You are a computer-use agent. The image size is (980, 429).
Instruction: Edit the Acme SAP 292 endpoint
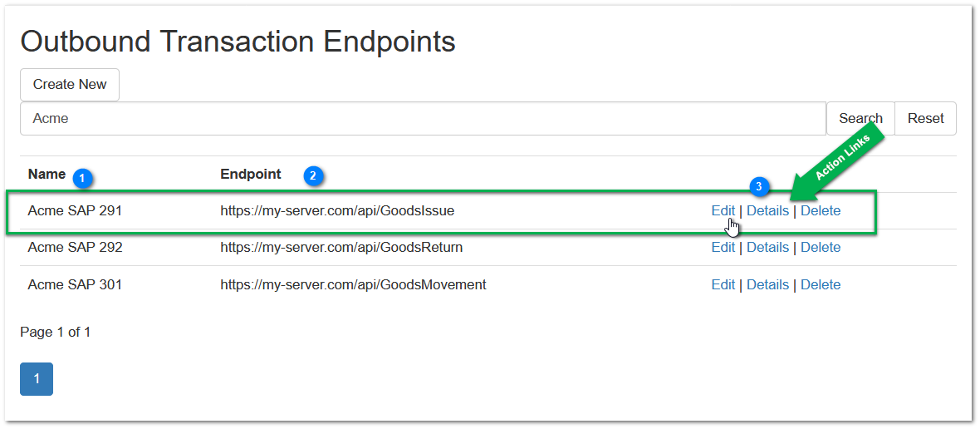click(x=723, y=248)
